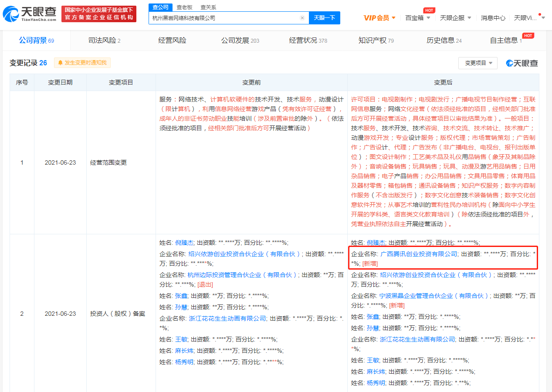Image resolution: width=552 pixels, height=392 pixels.
Task: Click the 序号 column header
Action: coord(22,82)
